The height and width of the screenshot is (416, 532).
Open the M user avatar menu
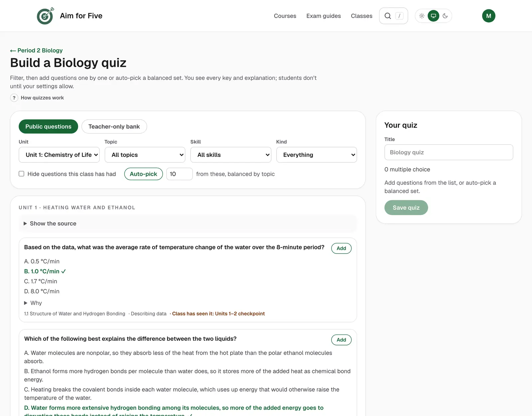pyautogui.click(x=489, y=16)
